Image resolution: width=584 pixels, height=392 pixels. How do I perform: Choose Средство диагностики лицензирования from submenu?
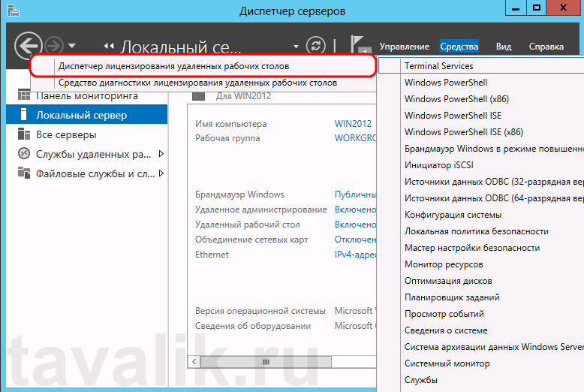coord(197,83)
